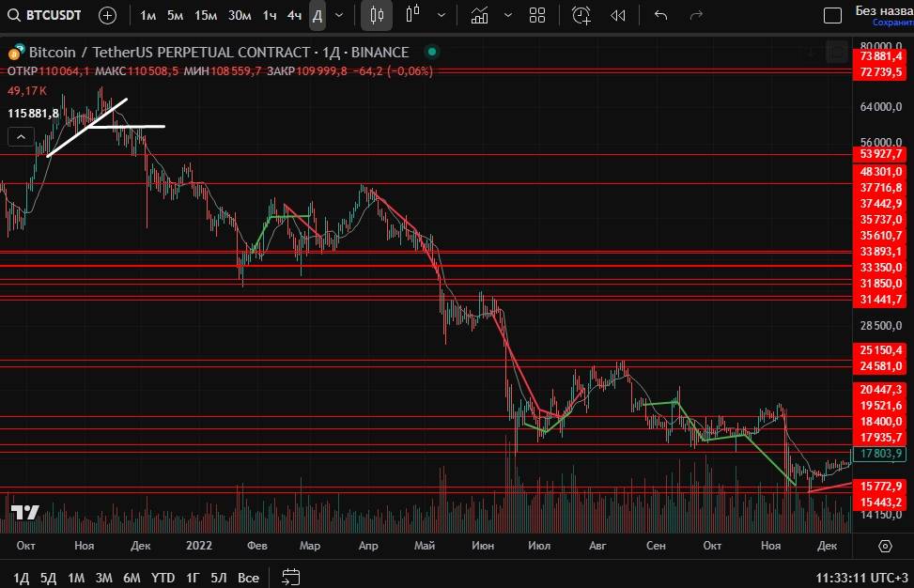Expand the indicators favorites dropdown arrow

tap(508, 15)
